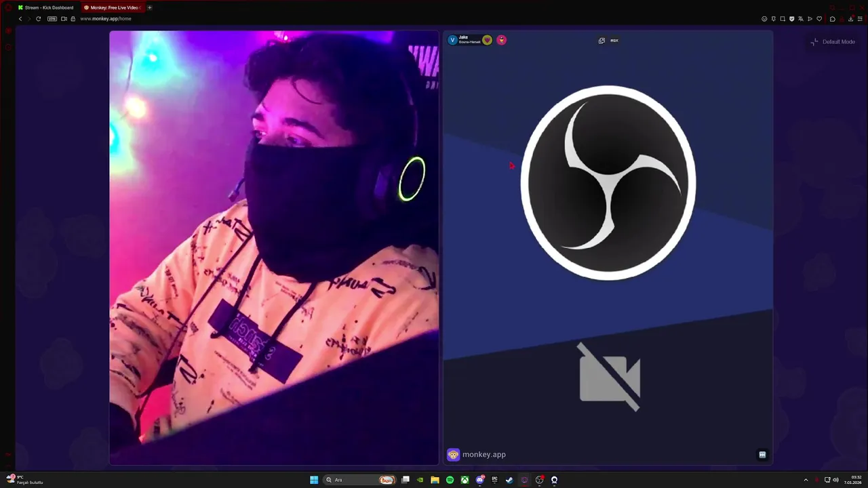This screenshot has width=868, height=488.
Task: Open the player play icon in toolbar
Action: [810, 19]
